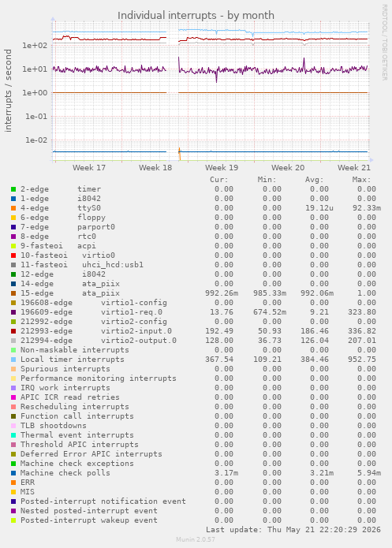392x548 pixels.
Task: Click the green swatch beside 2-edge timer
Action: click(13, 189)
